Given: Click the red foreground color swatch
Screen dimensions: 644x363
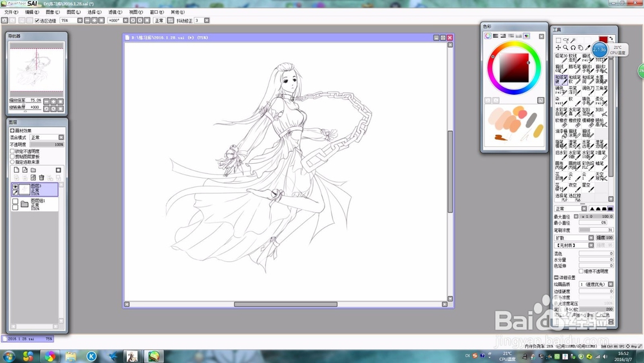Looking at the screenshot, I should coord(603,40).
